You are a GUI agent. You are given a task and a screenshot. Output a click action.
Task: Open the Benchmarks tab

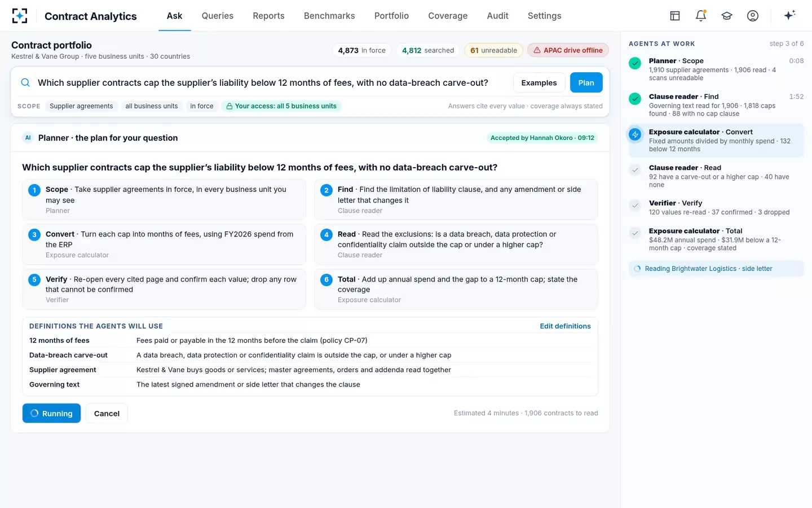(x=329, y=16)
